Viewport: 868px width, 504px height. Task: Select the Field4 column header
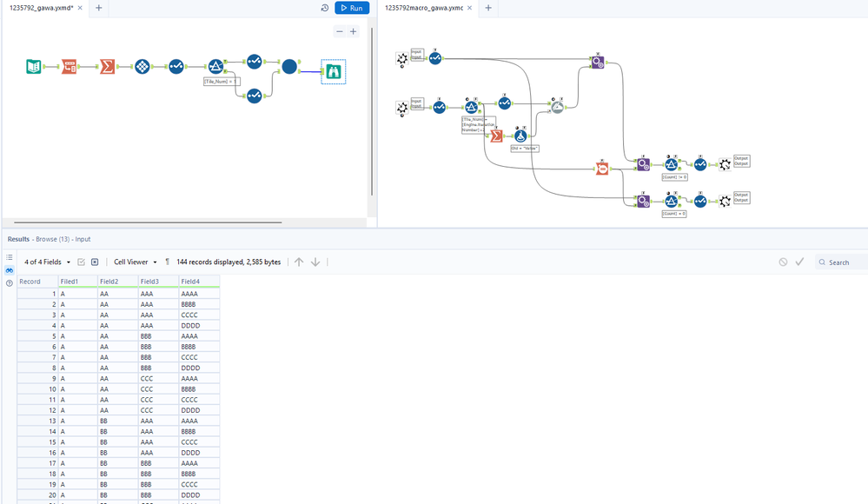[x=199, y=282]
